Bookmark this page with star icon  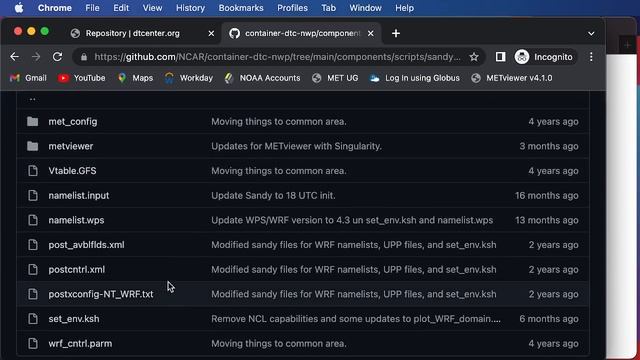pyautogui.click(x=473, y=57)
